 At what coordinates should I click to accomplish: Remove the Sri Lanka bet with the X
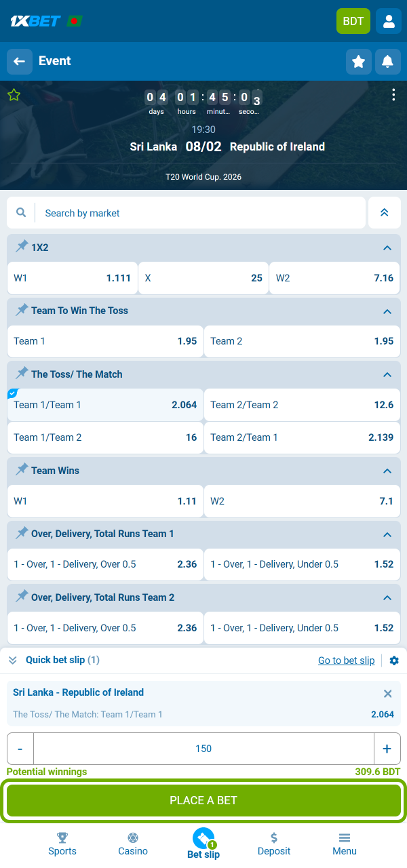tap(387, 694)
